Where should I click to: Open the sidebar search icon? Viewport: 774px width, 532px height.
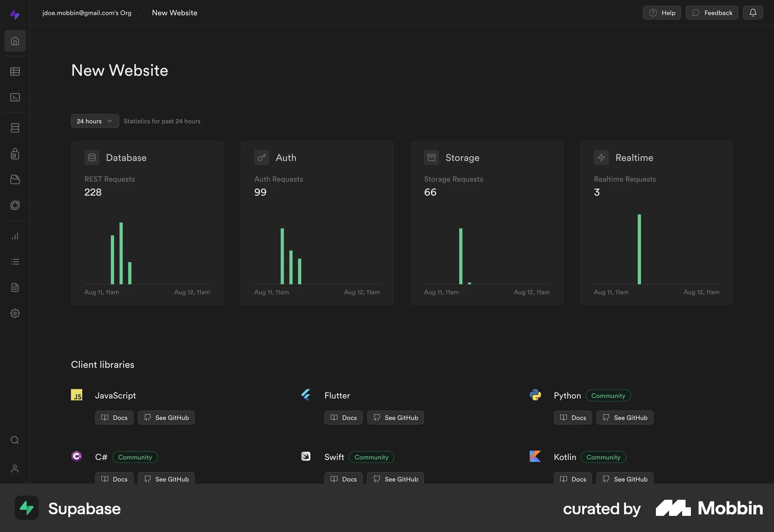(15, 441)
